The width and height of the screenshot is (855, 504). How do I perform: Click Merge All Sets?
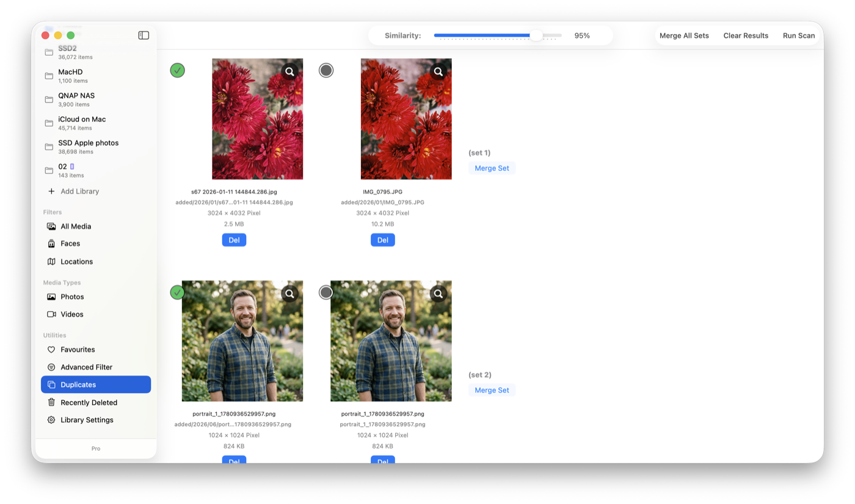click(684, 35)
